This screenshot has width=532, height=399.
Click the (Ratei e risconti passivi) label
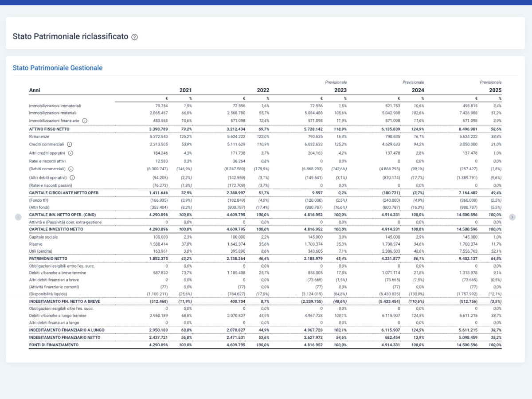pyautogui.click(x=51, y=185)
